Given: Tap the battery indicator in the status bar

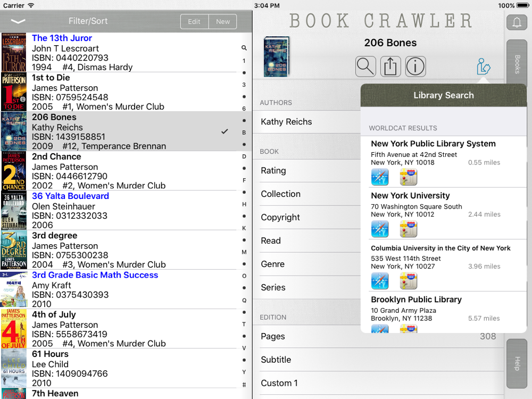Looking at the screenshot, I should coord(523,5).
